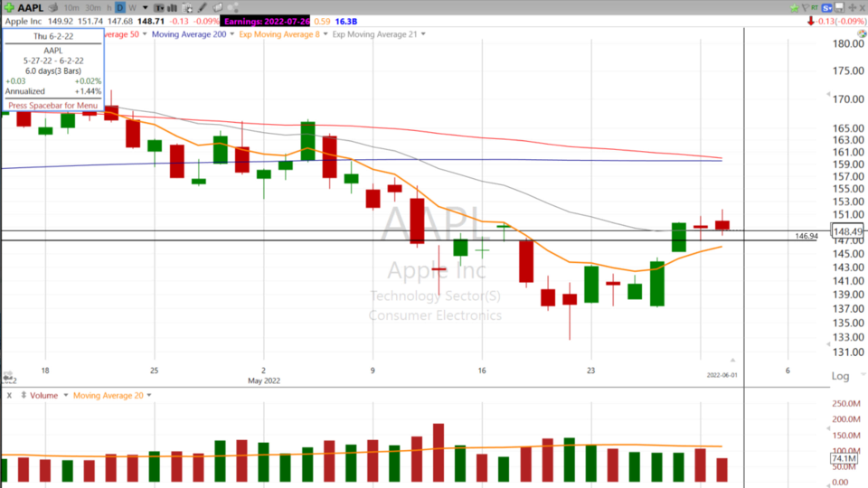Expand the timeframe dropdown arrow after W
Screen dimensions: 868x488
(x=147, y=7)
